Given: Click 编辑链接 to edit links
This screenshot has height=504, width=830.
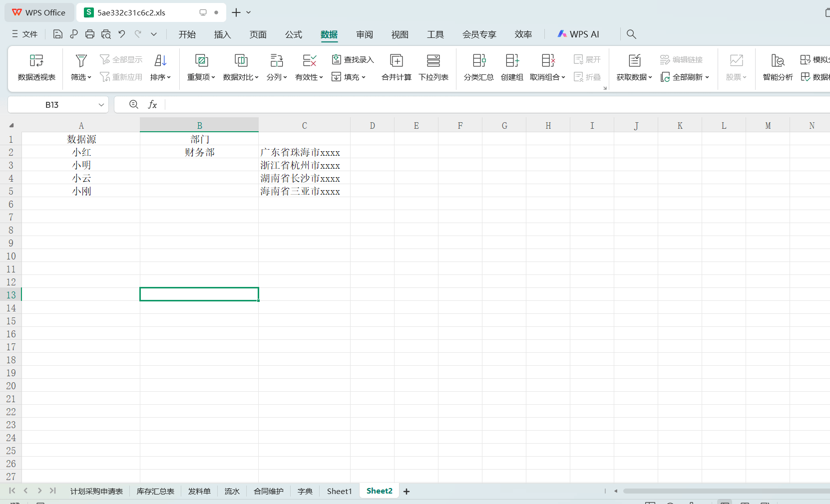Looking at the screenshot, I should click(x=681, y=59).
